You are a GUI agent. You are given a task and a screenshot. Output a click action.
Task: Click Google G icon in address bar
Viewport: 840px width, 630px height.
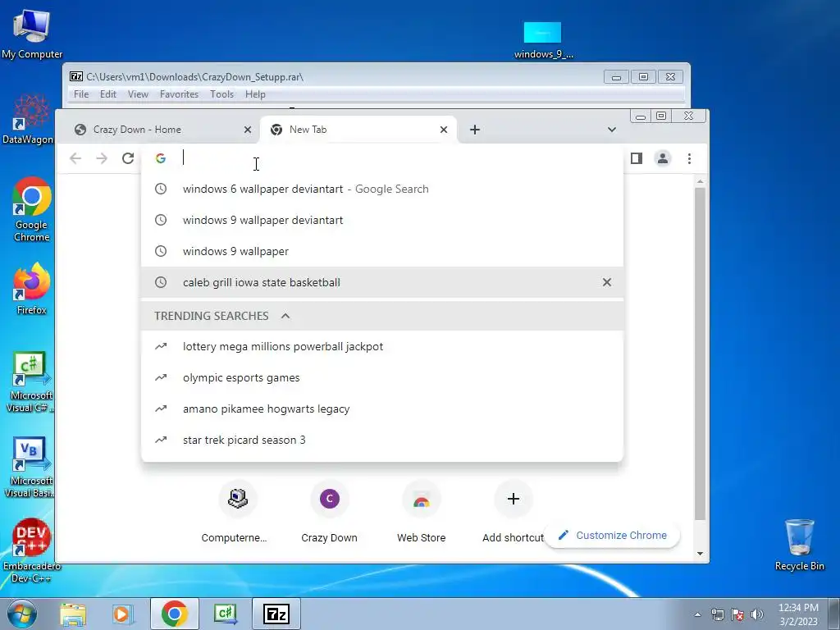(161, 158)
